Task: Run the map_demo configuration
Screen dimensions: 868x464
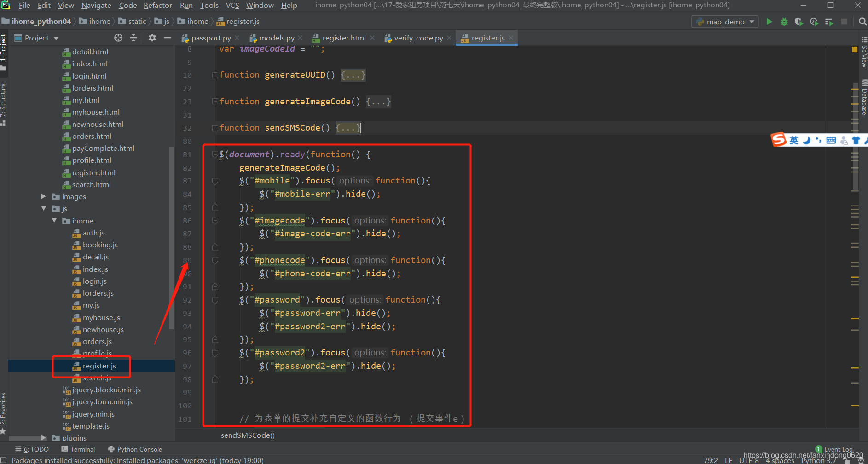Action: point(769,22)
